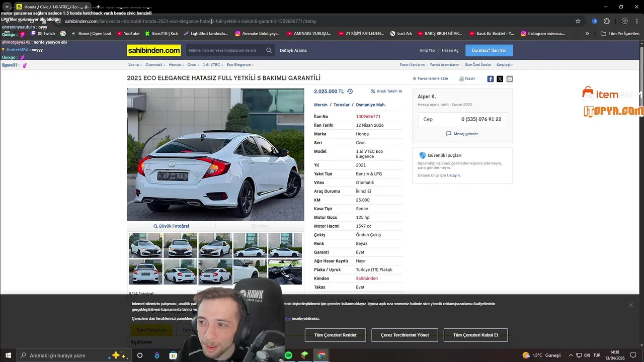Share listing on Facebook icon
644x362 pixels.
491,79
